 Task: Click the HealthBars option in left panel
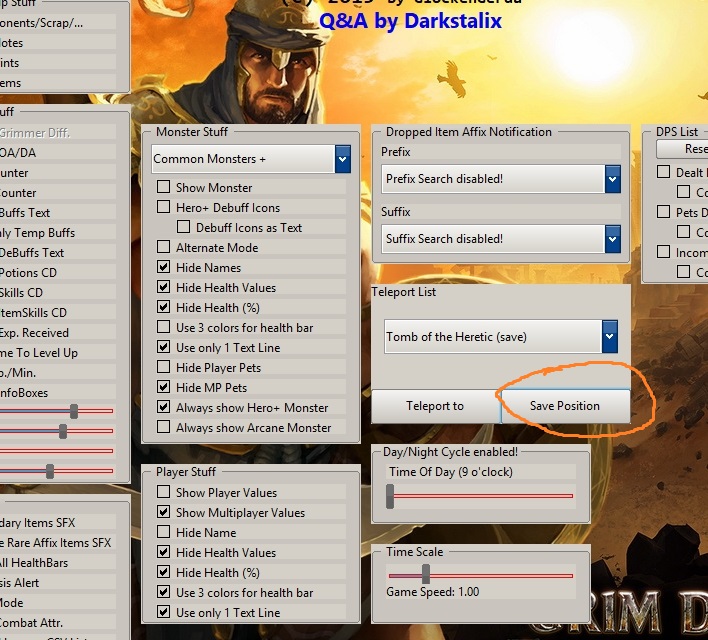coord(34,563)
